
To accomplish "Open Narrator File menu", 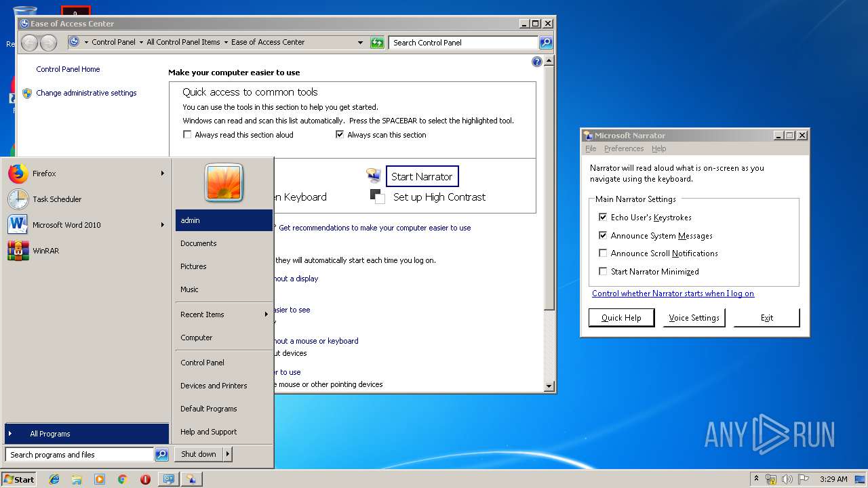I will (591, 148).
